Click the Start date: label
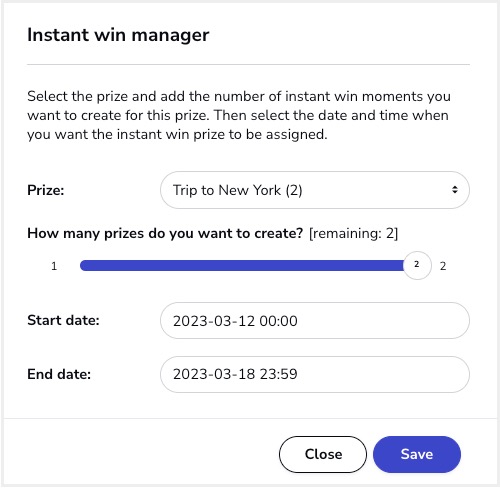 click(x=63, y=320)
